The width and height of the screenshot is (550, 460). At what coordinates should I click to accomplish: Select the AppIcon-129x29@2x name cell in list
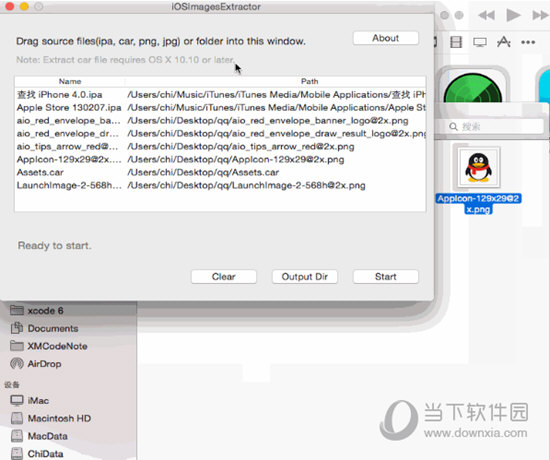tap(69, 160)
